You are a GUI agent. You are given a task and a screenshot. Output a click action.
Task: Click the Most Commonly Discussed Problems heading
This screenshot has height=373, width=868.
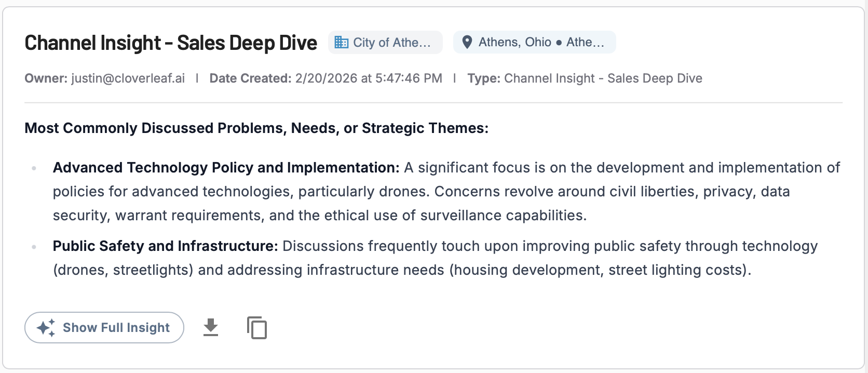coord(256,128)
